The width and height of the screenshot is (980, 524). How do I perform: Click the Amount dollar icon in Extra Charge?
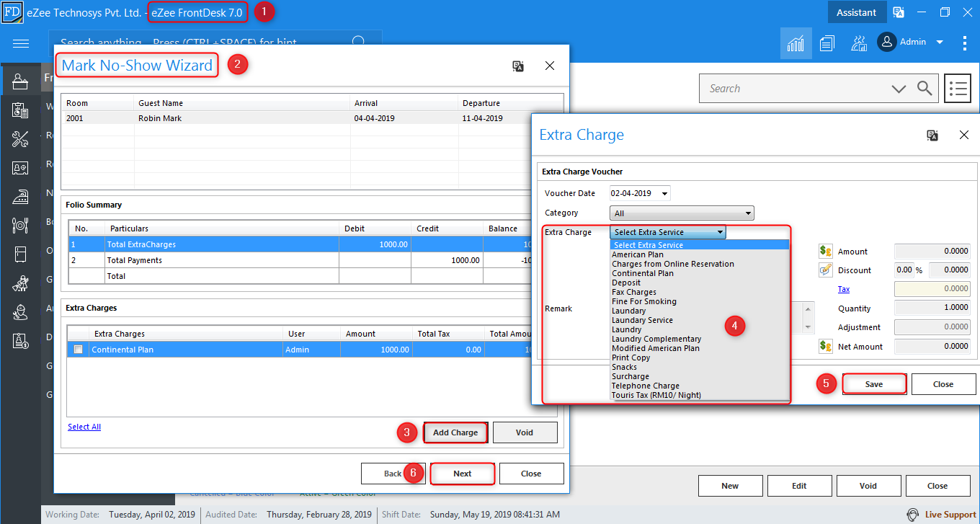826,252
